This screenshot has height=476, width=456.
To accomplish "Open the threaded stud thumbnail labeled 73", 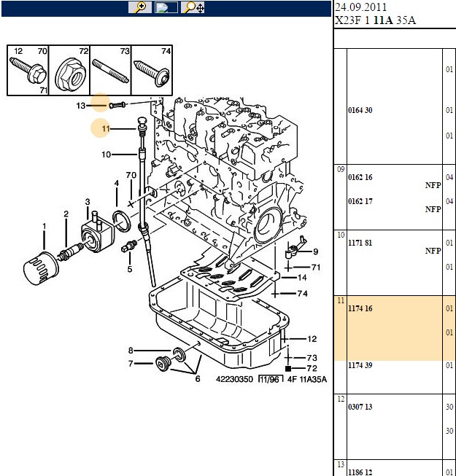I will (x=111, y=71).
